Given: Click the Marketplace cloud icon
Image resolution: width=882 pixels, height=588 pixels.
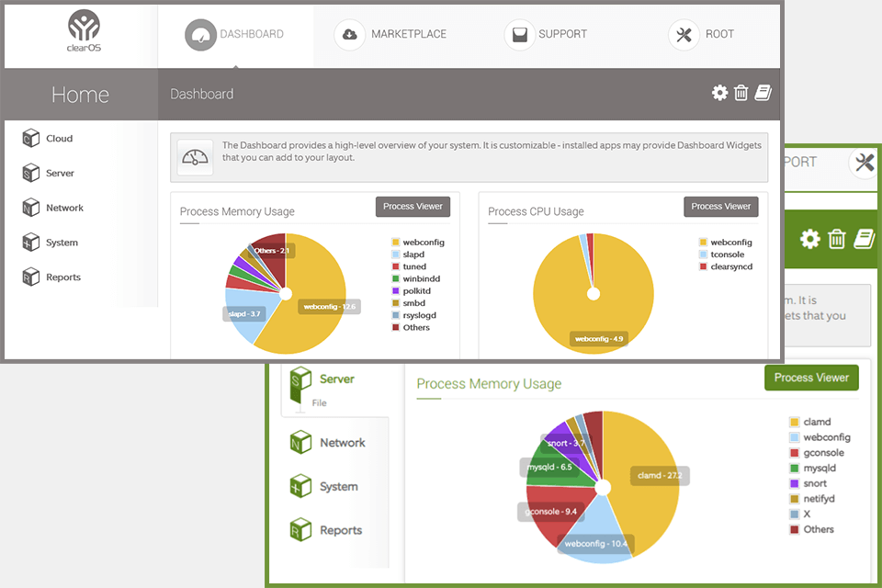Looking at the screenshot, I should 349,34.
